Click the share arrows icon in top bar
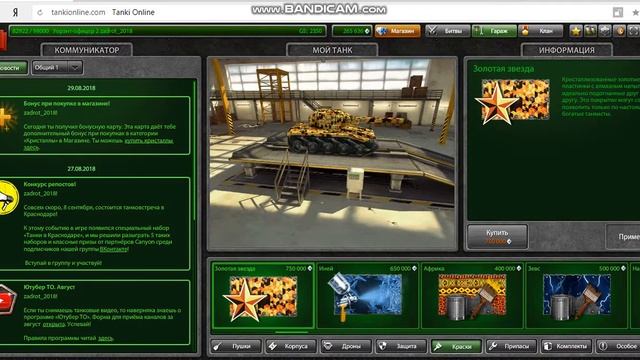 point(604,31)
